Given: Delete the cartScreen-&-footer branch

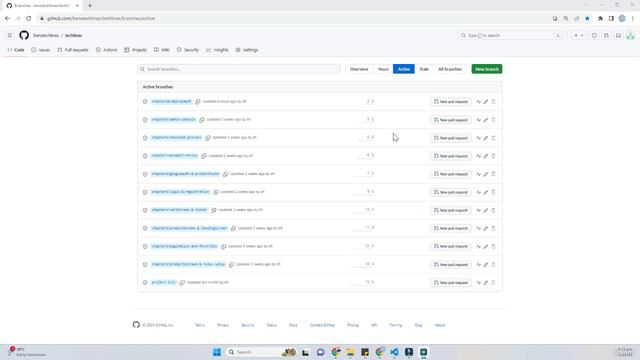Looking at the screenshot, I should click(493, 210).
